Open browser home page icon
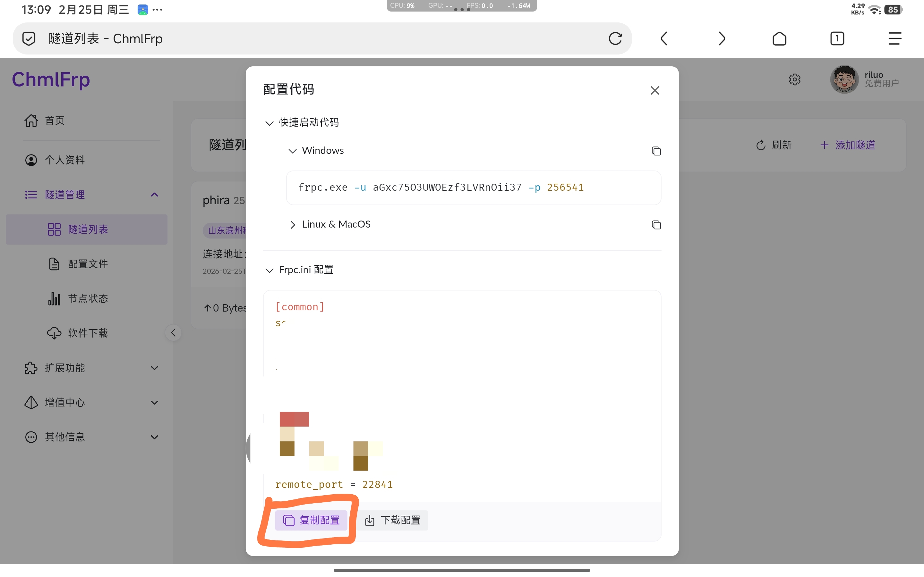The height and width of the screenshot is (577, 924). pyautogui.click(x=779, y=38)
